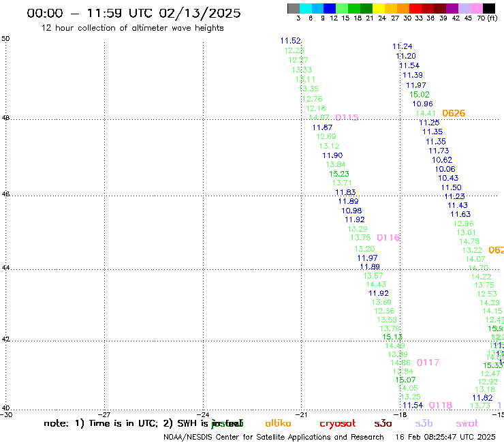Image resolution: width=504 pixels, height=443 pixels.
Task: Click the cyan 6 ft legend swatch
Action: [306, 8]
